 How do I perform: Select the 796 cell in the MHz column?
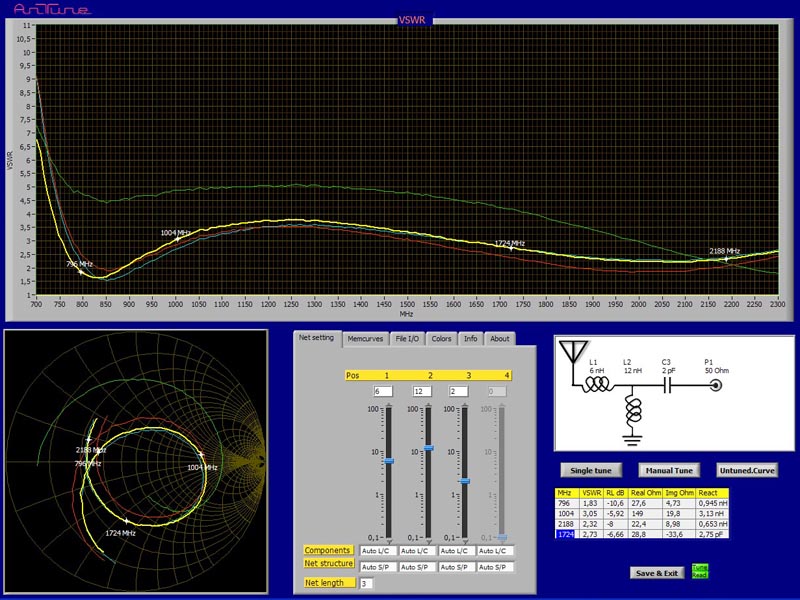[x=565, y=503]
